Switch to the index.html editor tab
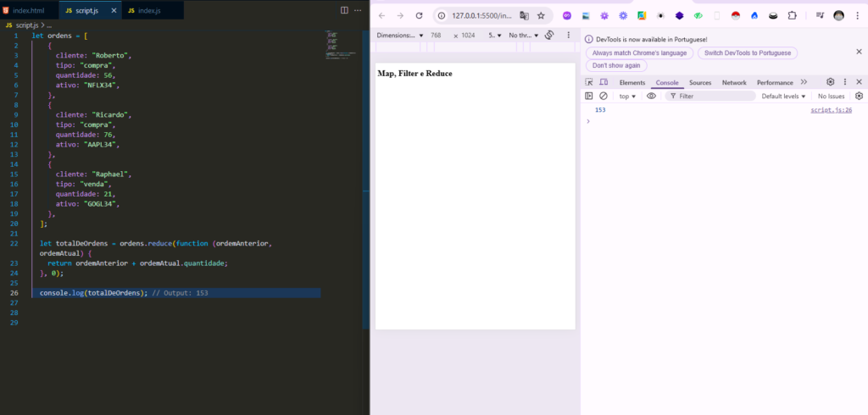 pyautogui.click(x=27, y=10)
